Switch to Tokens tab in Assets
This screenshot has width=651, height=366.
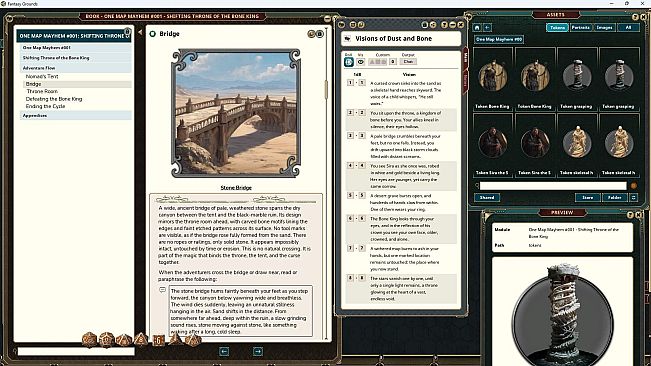click(x=557, y=27)
